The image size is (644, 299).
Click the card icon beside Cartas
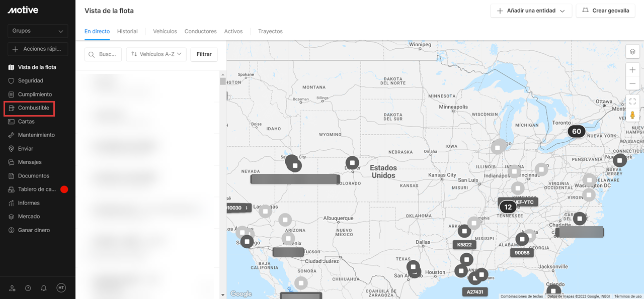click(12, 122)
